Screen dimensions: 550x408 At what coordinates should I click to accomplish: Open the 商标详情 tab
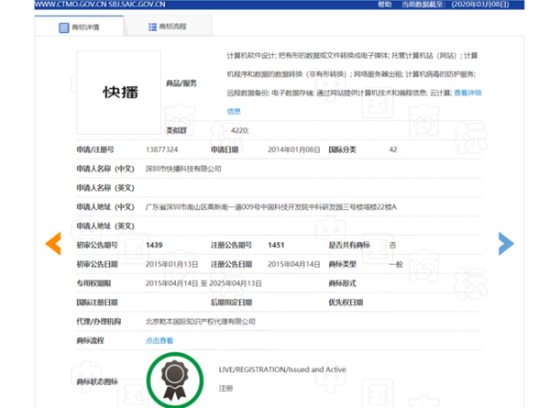[79, 26]
